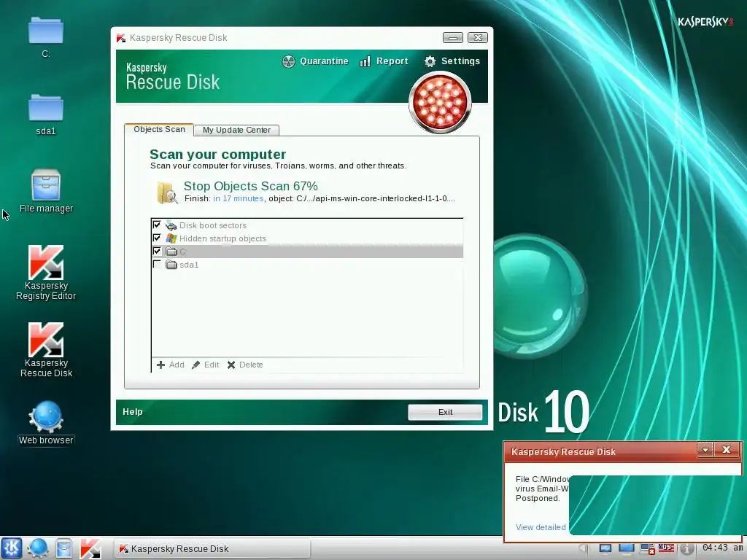Image resolution: width=747 pixels, height=560 pixels.
Task: Click the C: folder icon in the scan list
Action: point(171,251)
